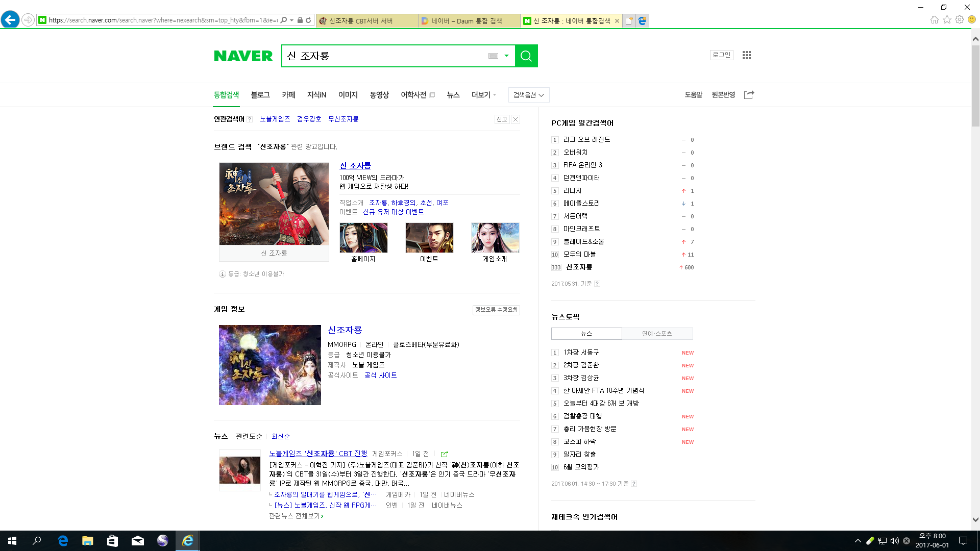The width and height of the screenshot is (980, 551).
Task: Open the Naver services grid icon
Action: pyautogui.click(x=747, y=55)
